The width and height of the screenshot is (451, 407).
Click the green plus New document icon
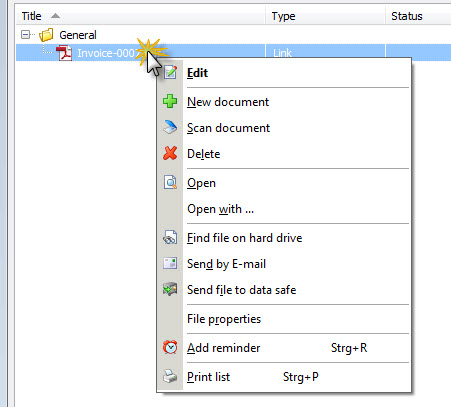(x=170, y=101)
